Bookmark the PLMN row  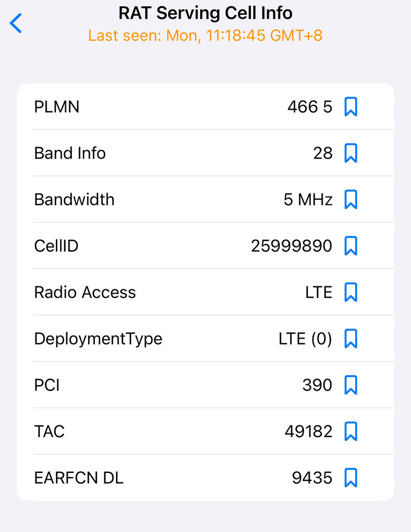click(x=350, y=107)
